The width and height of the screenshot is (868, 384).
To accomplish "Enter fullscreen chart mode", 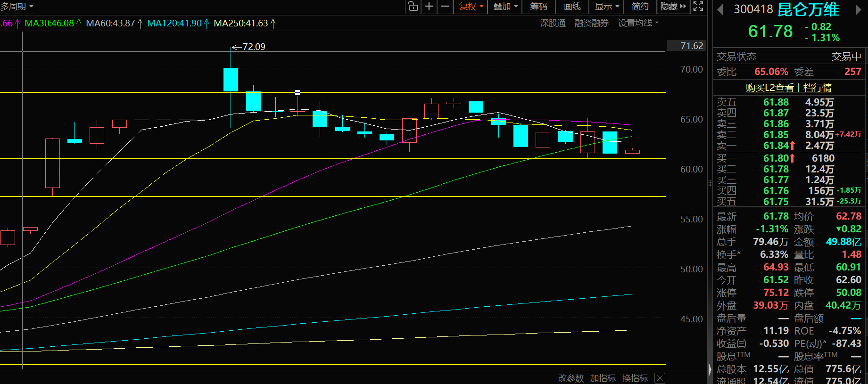I will click(698, 7).
